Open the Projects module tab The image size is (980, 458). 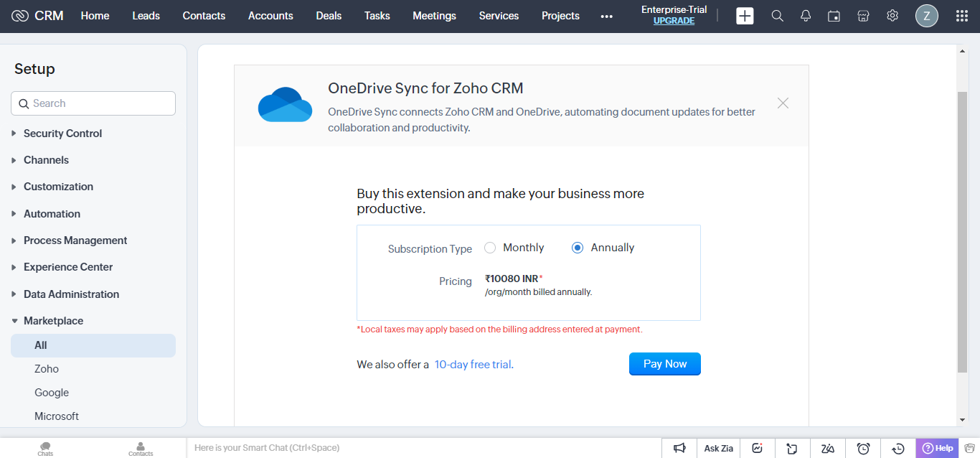(560, 16)
